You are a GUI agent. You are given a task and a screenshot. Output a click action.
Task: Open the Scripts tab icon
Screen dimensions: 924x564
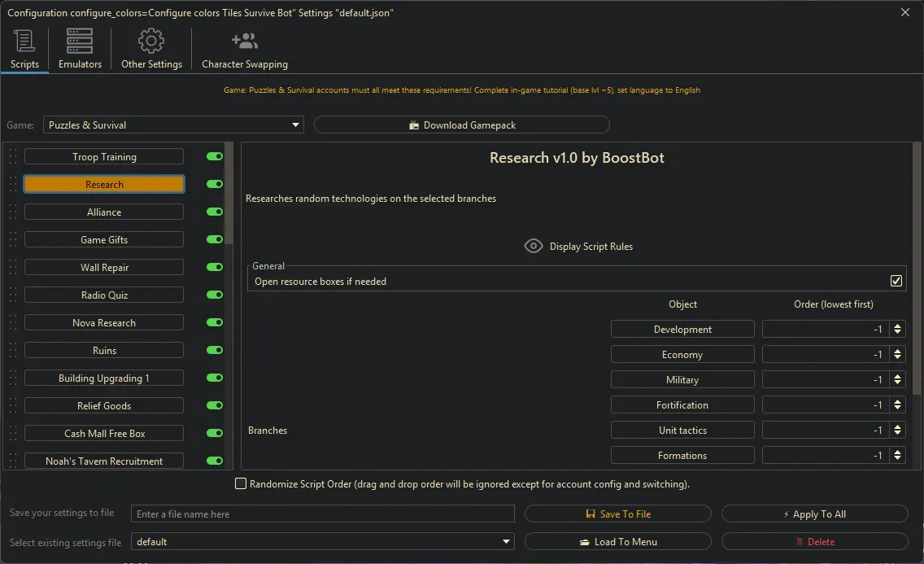[x=24, y=41]
